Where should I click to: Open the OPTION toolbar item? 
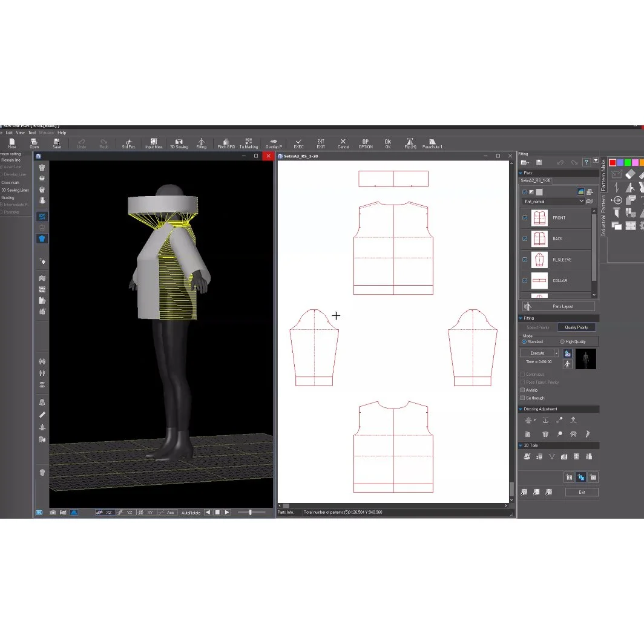click(366, 143)
